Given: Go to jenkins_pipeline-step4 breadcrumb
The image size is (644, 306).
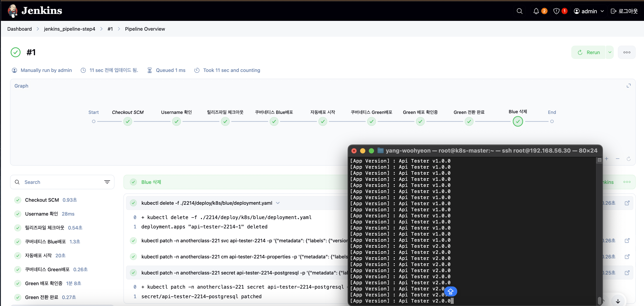Looking at the screenshot, I should coord(69,29).
